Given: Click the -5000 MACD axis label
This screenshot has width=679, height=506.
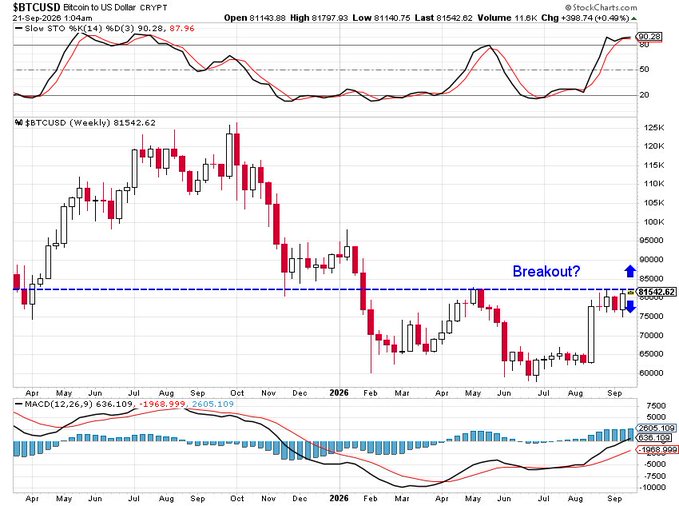Looking at the screenshot, I should [654, 464].
